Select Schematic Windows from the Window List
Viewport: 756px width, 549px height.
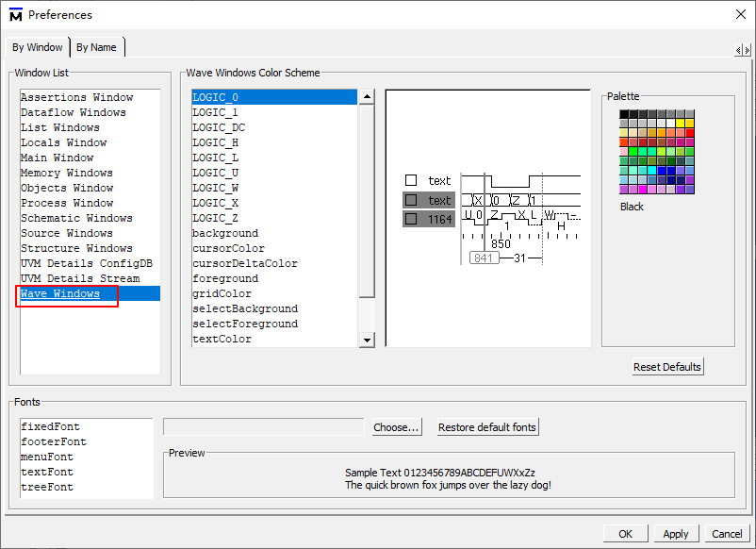(x=76, y=217)
